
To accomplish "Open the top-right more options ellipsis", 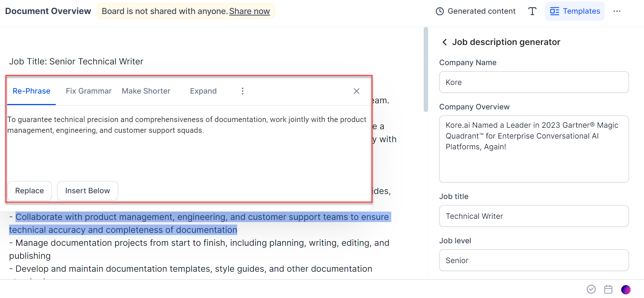I will (617, 11).
